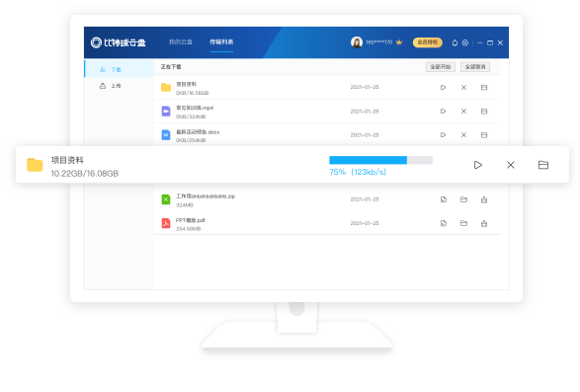The width and height of the screenshot is (580, 392).
Task: Open settings gear icon in header
Action: point(465,42)
